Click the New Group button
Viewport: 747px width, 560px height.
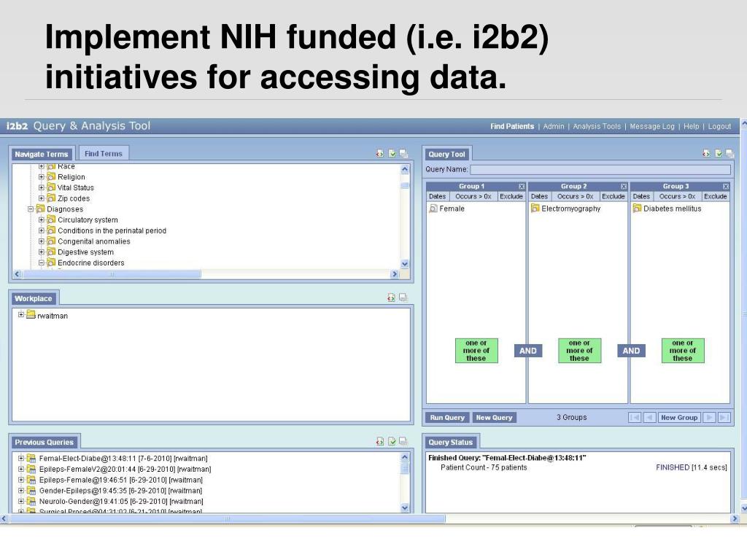pyautogui.click(x=679, y=418)
